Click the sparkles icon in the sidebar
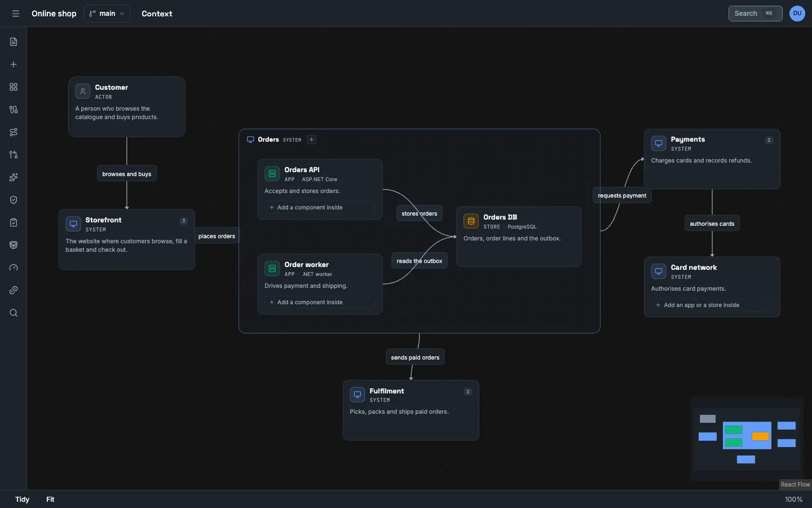 coord(14,177)
